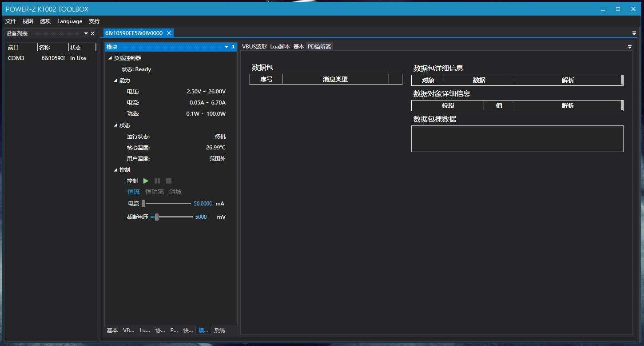644x346 pixels.
Task: Open the 视图 menu
Action: [x=28, y=21]
